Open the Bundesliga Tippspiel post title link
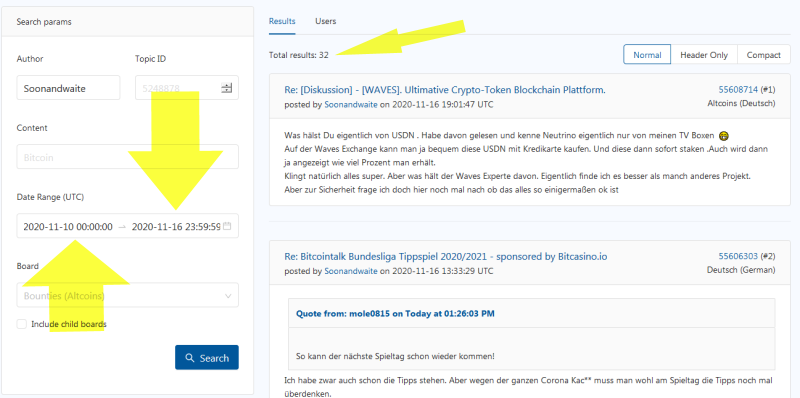Viewport: 800px width, 398px height. [x=445, y=257]
